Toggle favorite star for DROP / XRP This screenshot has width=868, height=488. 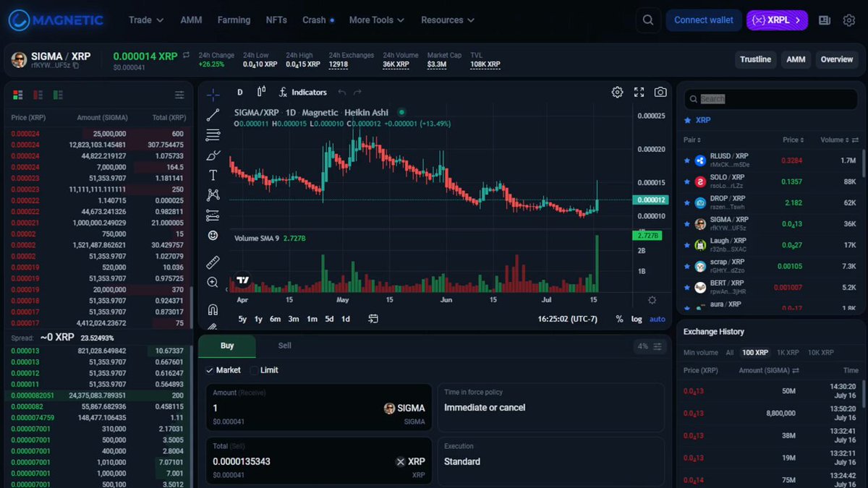687,202
